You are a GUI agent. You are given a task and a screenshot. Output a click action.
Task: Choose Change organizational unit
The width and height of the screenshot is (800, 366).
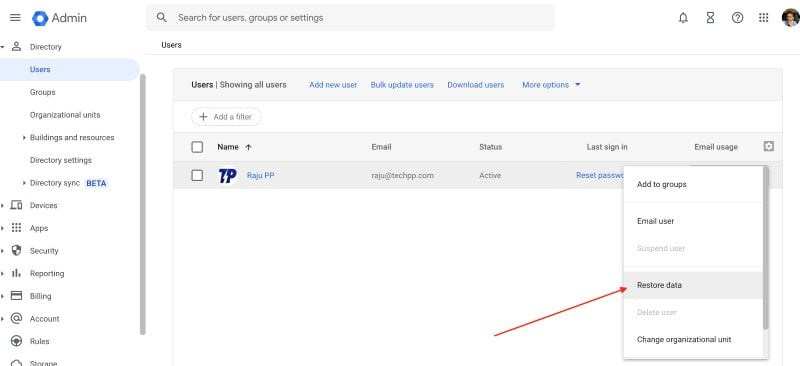[693, 339]
